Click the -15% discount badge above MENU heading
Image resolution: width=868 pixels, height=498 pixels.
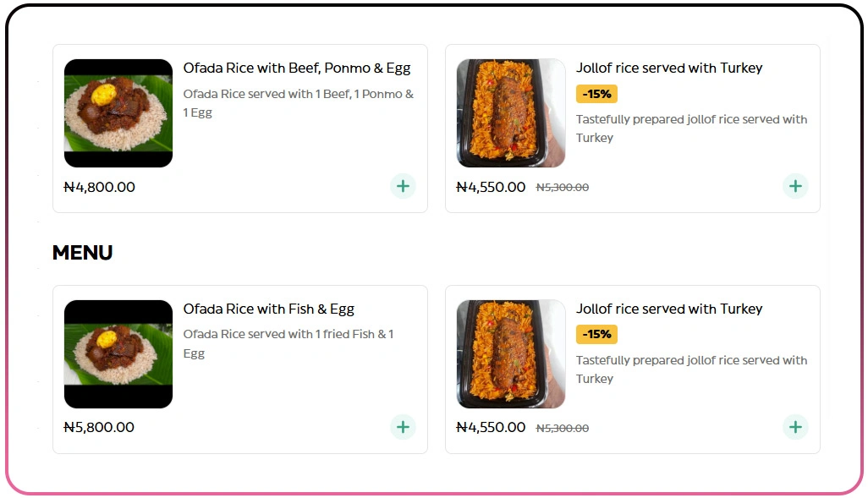(596, 94)
